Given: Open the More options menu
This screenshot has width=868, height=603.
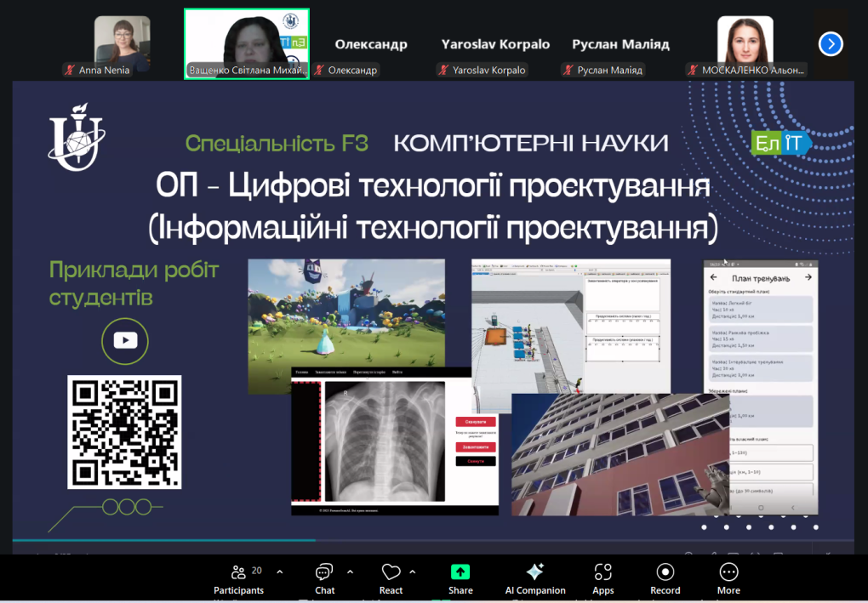Looking at the screenshot, I should (728, 572).
